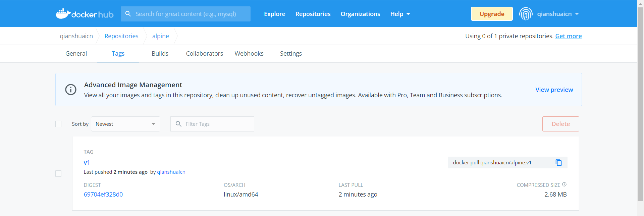Image resolution: width=644 pixels, height=216 pixels.
Task: Switch to the Builds tab
Action: [160, 53]
